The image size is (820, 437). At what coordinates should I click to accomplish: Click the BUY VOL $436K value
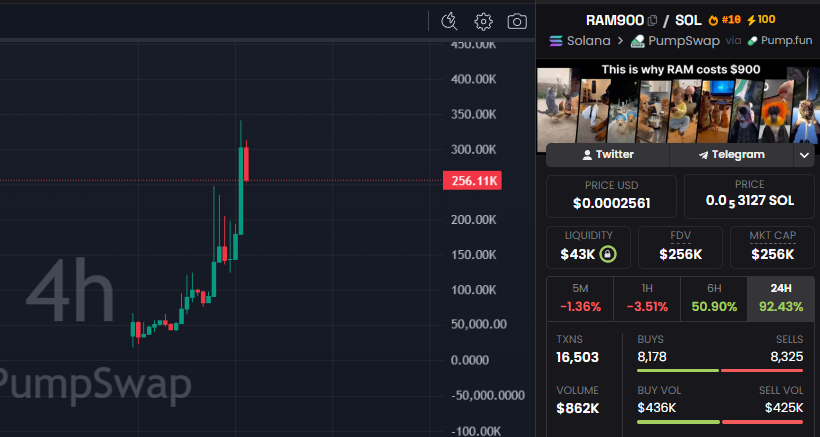[x=656, y=407]
